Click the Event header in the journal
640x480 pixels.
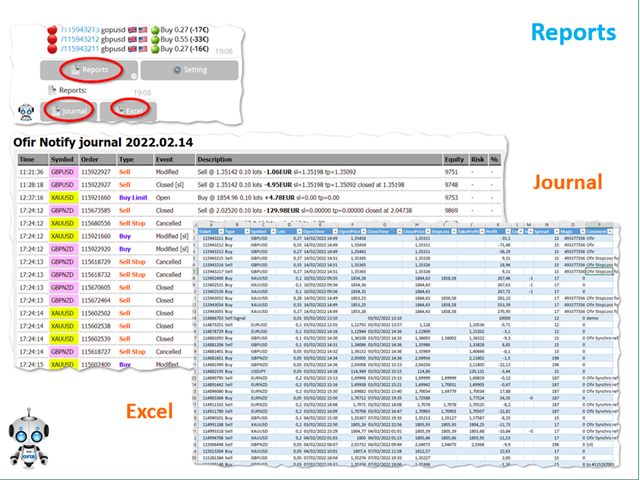tap(174, 160)
